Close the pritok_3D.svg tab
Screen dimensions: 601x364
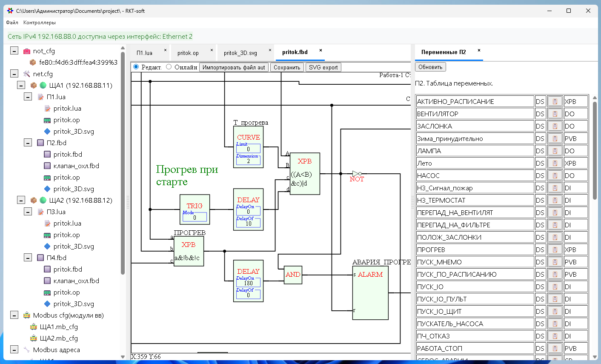(270, 50)
